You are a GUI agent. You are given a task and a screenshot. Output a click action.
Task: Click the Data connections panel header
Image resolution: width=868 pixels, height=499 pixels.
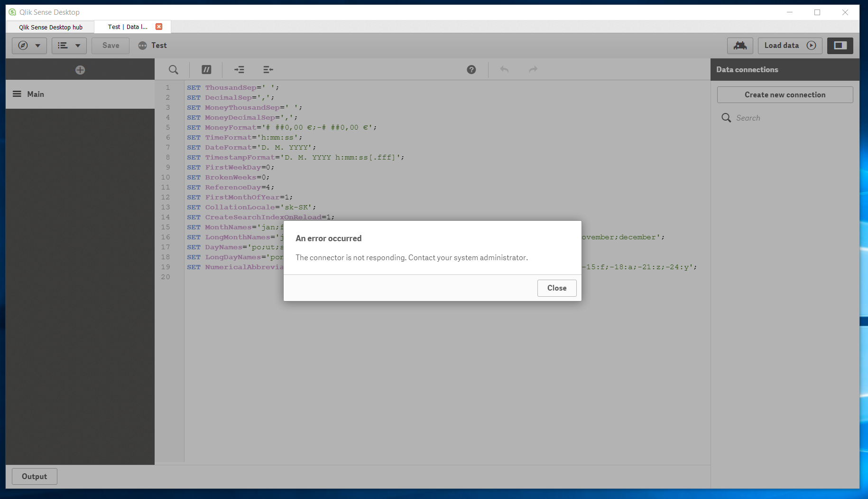point(785,69)
